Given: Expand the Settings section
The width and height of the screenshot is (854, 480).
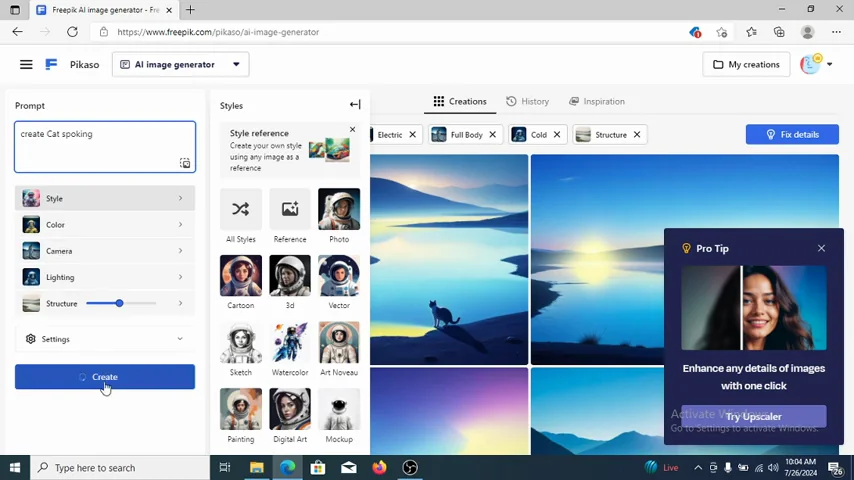Looking at the screenshot, I should coord(105,339).
